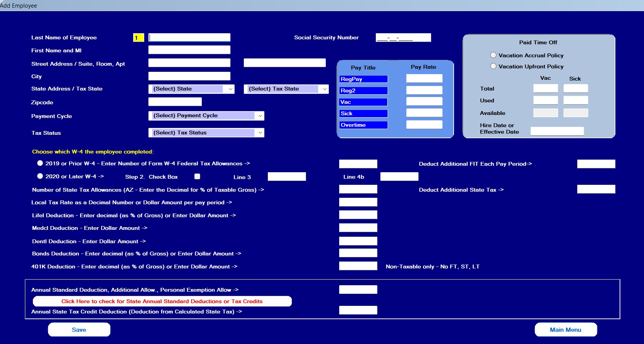
Task: Focus the 401K Deduction amount field
Action: pos(358,266)
